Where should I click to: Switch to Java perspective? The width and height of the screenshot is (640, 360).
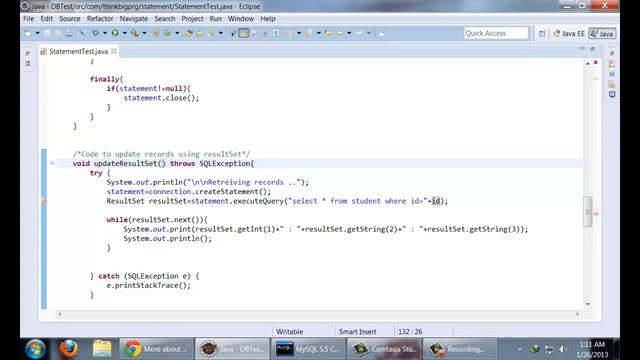tap(602, 33)
